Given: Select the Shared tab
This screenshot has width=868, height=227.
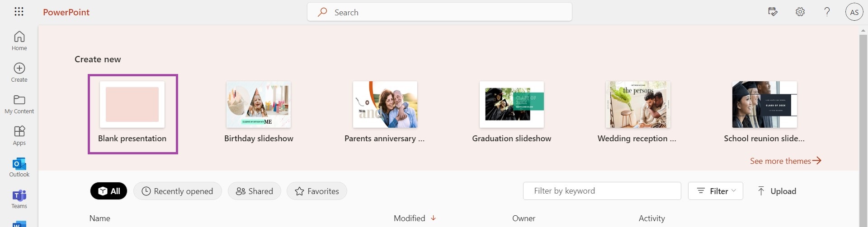Looking at the screenshot, I should pos(254,191).
